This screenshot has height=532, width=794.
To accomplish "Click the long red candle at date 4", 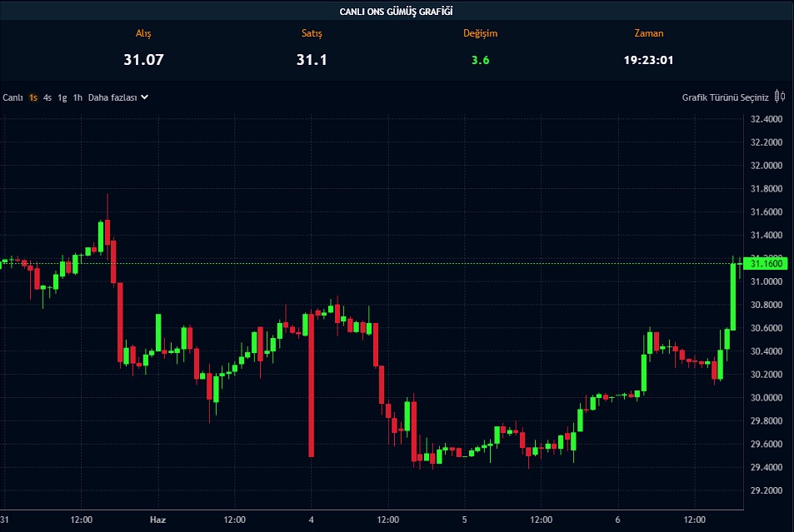I will point(311,383).
